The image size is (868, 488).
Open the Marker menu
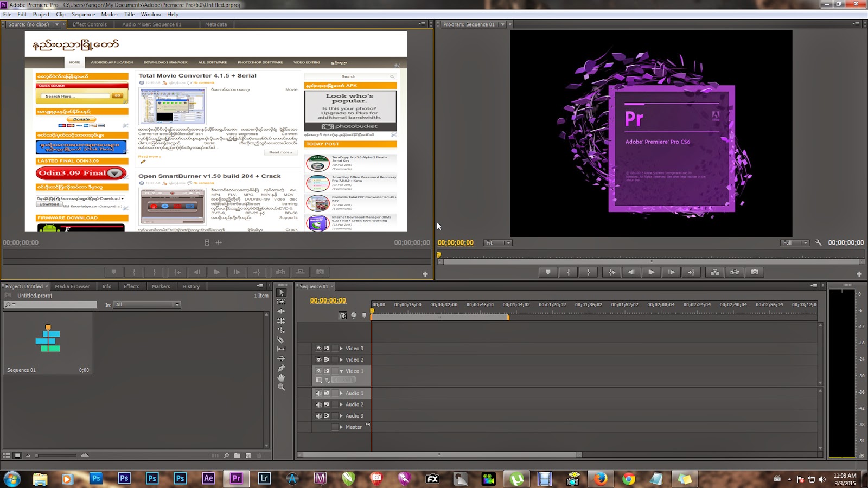coord(110,15)
